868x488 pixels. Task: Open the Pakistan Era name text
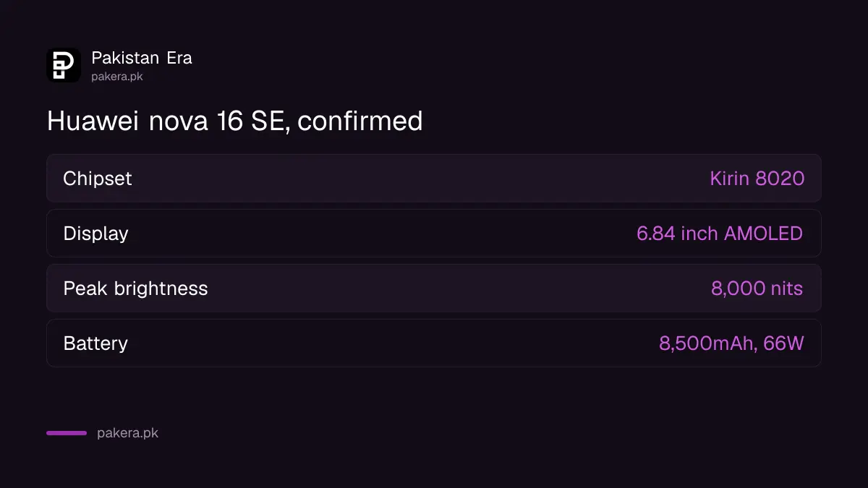click(142, 58)
